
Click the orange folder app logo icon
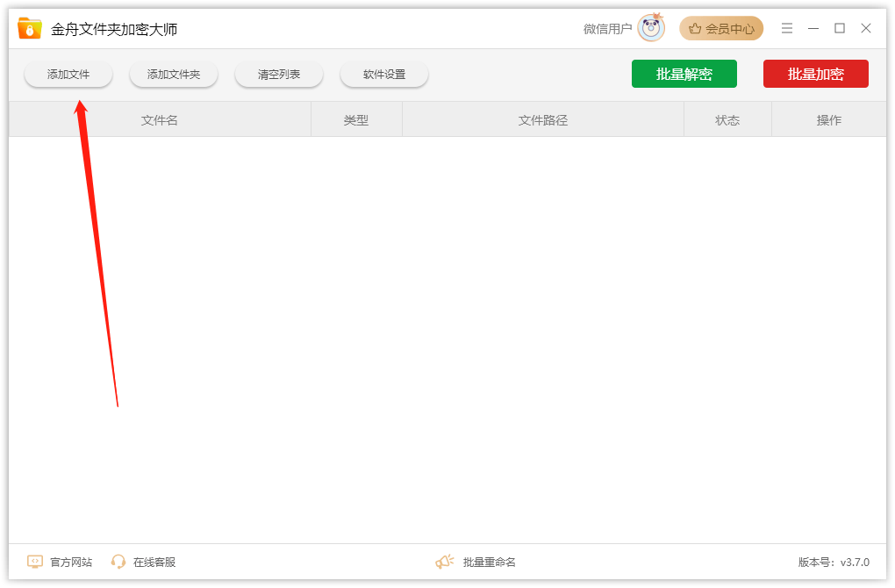coord(30,29)
